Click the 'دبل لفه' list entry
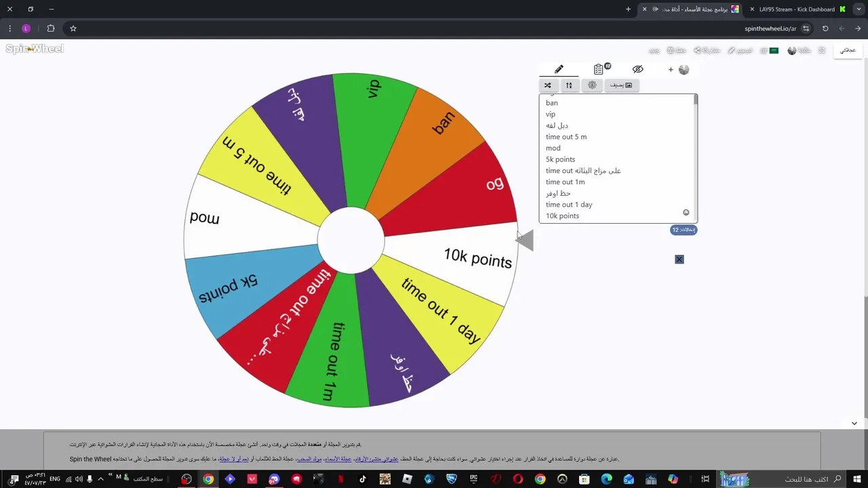This screenshot has width=868, height=488. (557, 125)
